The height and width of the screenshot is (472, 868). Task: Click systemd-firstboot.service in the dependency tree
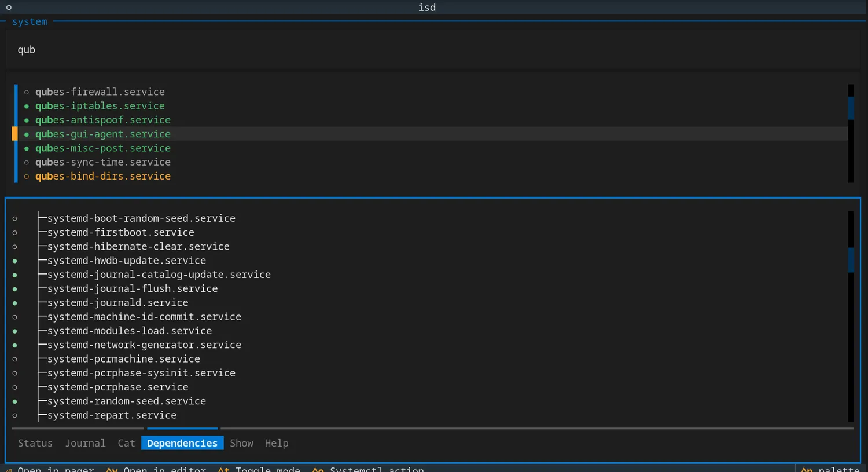click(121, 232)
